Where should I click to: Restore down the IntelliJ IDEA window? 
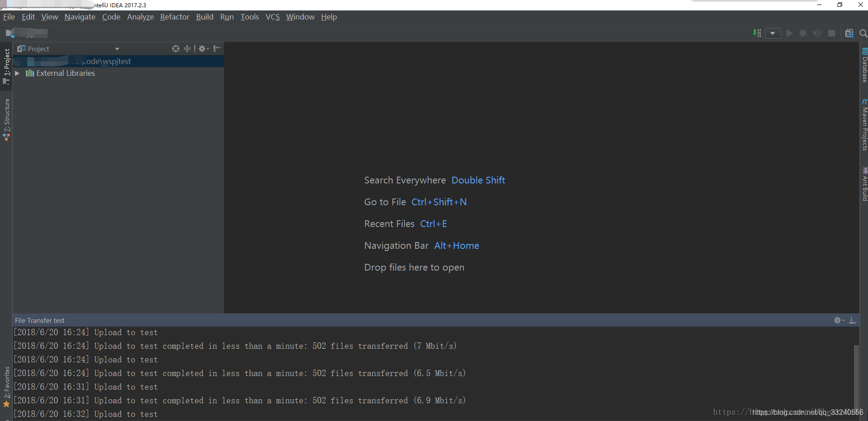(x=840, y=5)
